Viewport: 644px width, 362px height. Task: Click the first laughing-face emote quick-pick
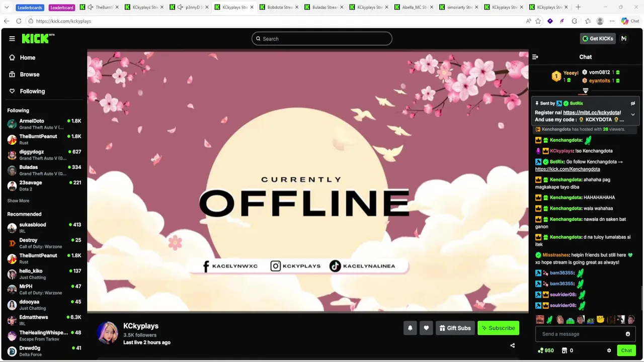pos(540,320)
